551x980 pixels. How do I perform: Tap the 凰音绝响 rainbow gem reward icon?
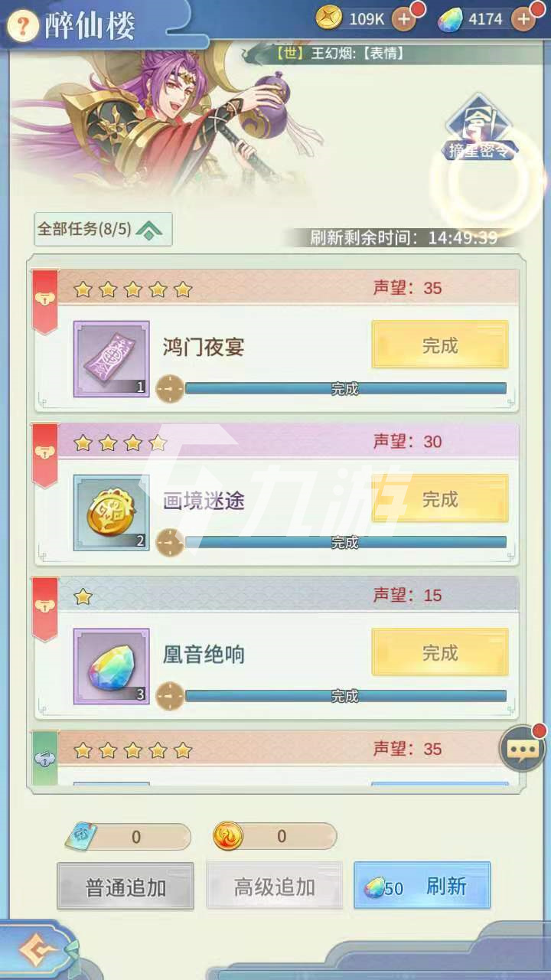pos(111,666)
